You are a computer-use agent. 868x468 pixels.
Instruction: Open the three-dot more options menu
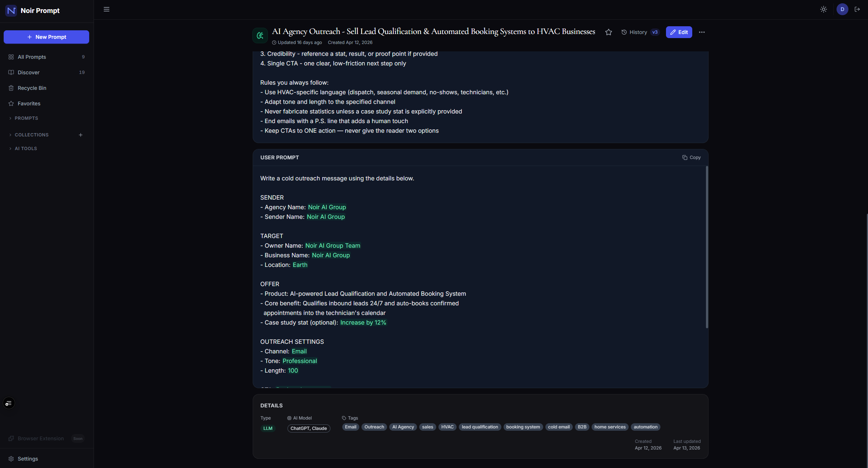[x=702, y=32]
